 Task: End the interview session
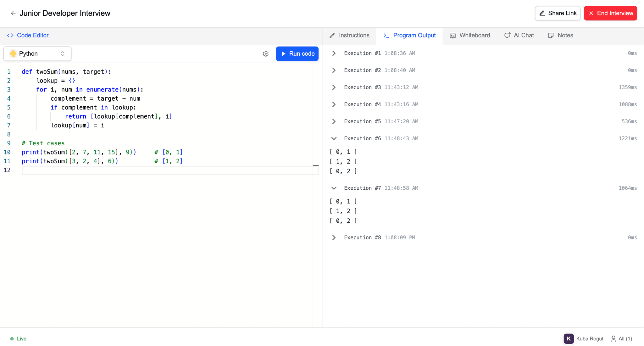coord(610,13)
